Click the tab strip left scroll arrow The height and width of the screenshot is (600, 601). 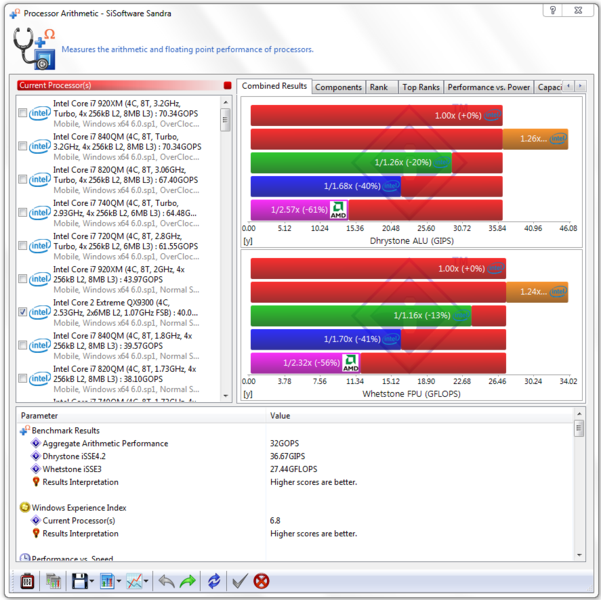click(568, 86)
